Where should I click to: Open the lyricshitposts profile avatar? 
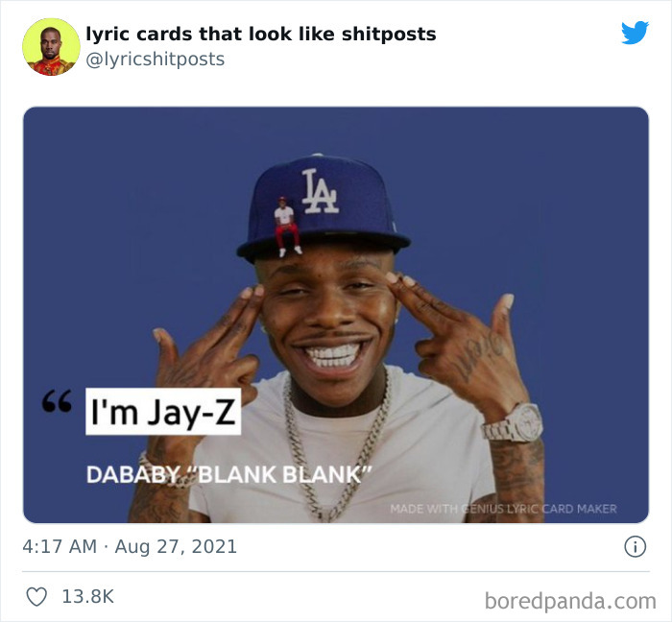tap(51, 47)
